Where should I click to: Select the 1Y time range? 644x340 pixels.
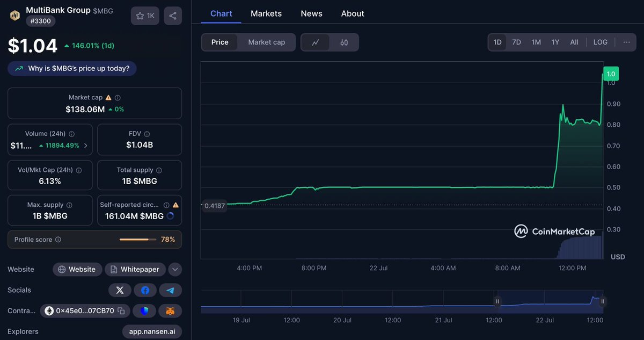pyautogui.click(x=555, y=42)
